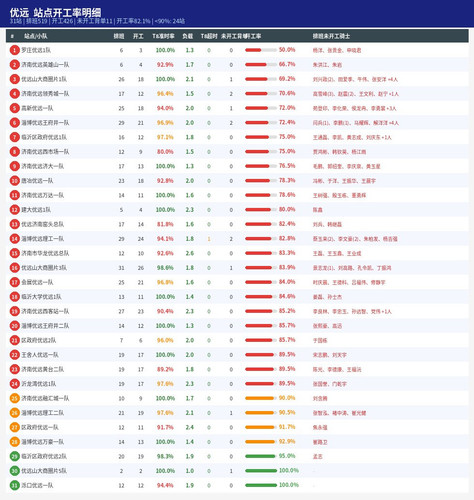
Task: Click the red rank 10 badge
Action: [14, 181]
